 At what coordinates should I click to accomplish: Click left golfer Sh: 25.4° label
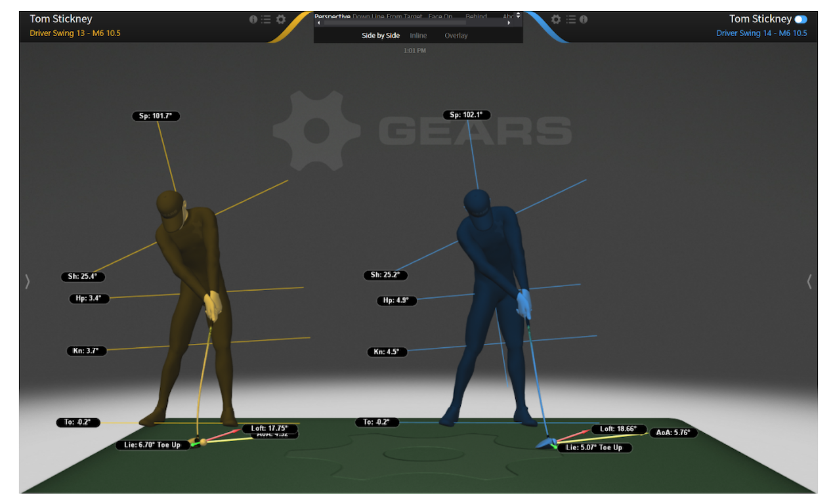(83, 276)
